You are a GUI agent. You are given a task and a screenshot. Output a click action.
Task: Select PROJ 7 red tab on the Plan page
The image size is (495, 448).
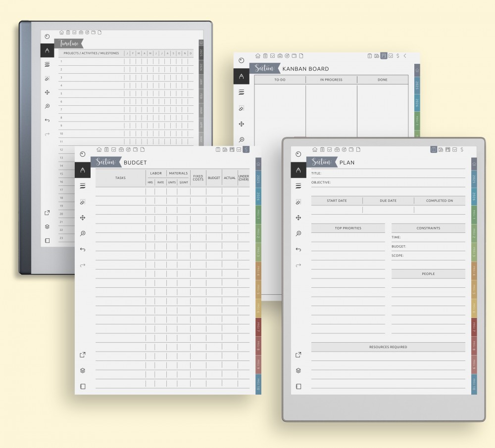click(474, 326)
